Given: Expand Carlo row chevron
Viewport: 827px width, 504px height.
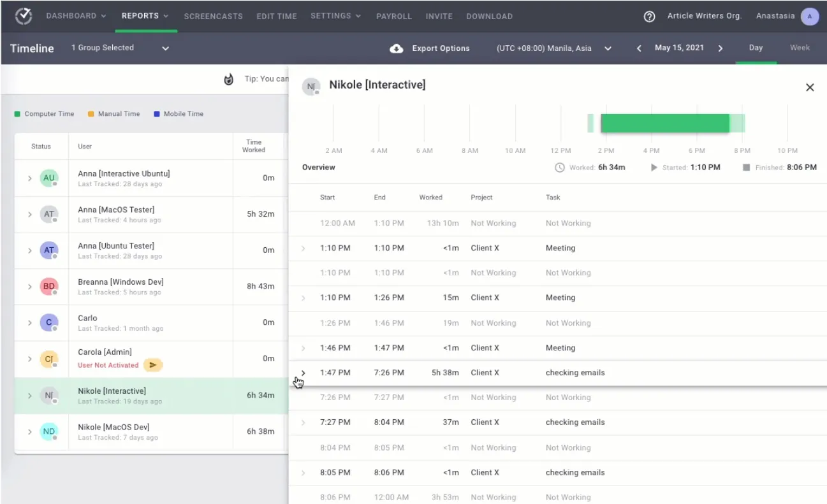Looking at the screenshot, I should coord(29,323).
